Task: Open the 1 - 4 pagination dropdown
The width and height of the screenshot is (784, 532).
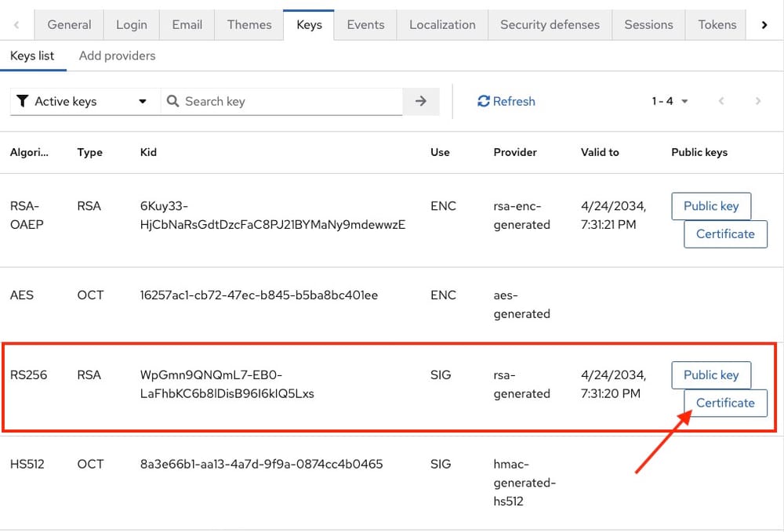Action: (670, 101)
